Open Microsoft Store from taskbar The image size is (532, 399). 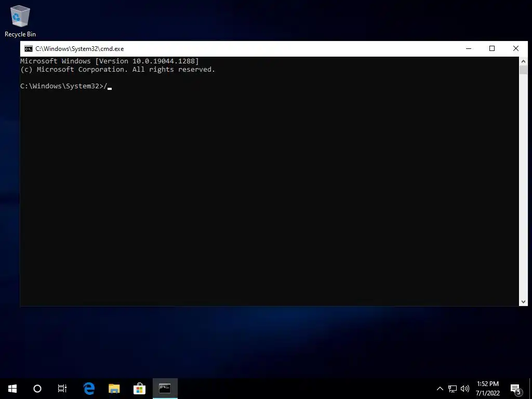[139, 389]
